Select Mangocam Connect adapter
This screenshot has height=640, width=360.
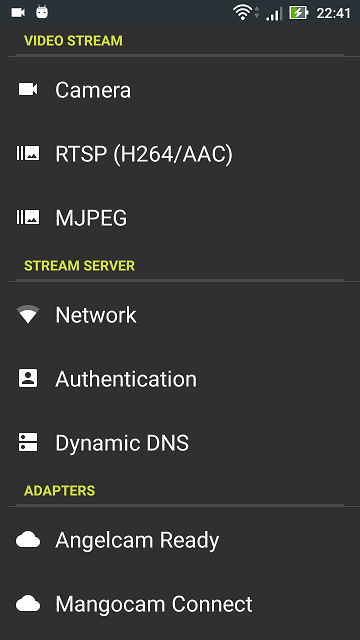[x=180, y=604]
